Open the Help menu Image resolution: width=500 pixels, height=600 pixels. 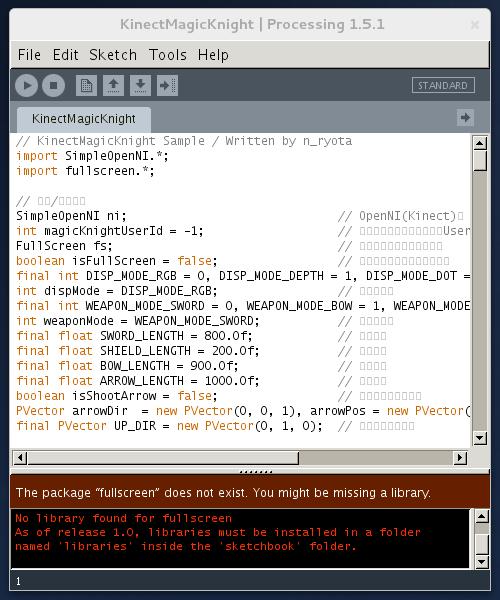tap(213, 55)
